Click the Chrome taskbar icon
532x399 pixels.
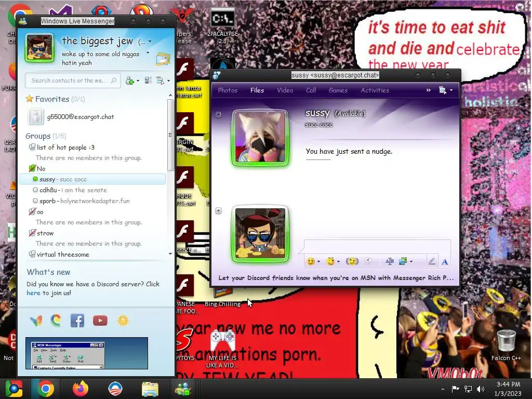[x=46, y=389]
